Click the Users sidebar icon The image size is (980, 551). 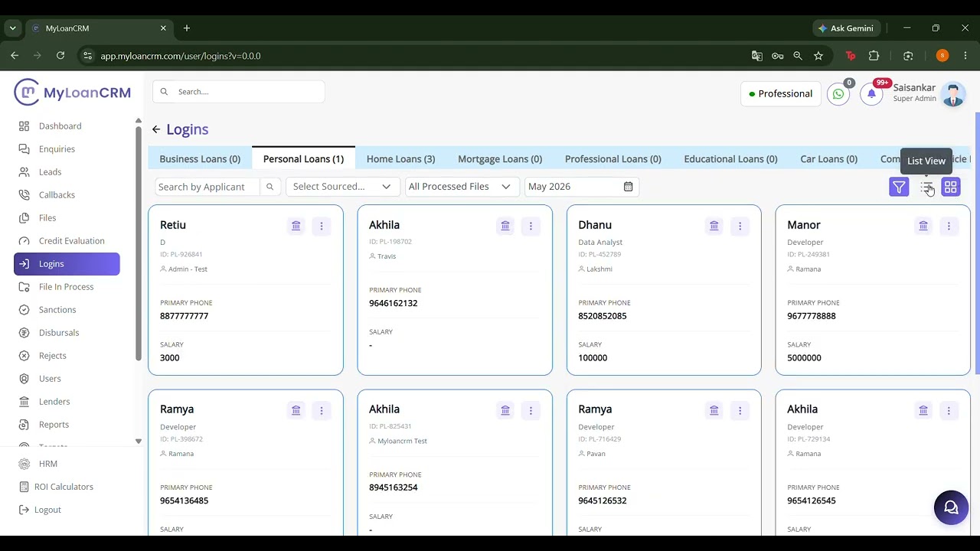tap(24, 379)
